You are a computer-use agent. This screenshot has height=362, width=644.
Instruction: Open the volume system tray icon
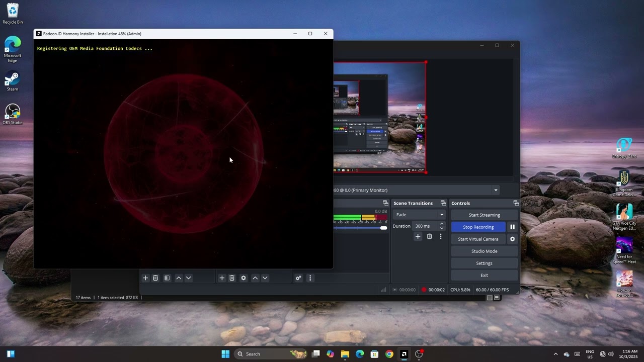(611, 354)
